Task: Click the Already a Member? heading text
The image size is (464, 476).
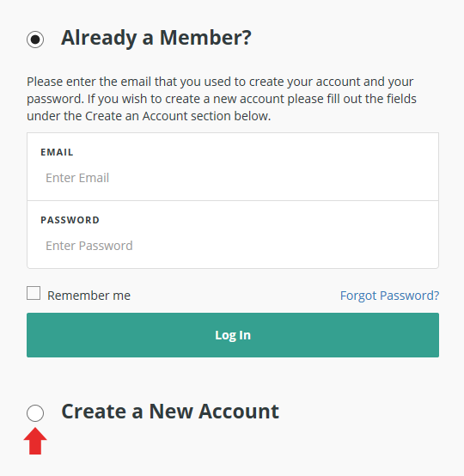Action: coord(156,39)
